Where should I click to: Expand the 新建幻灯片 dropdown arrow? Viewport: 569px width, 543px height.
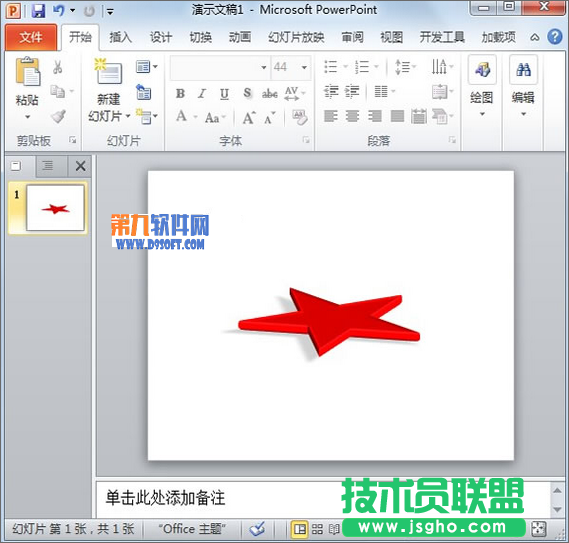[x=128, y=116]
